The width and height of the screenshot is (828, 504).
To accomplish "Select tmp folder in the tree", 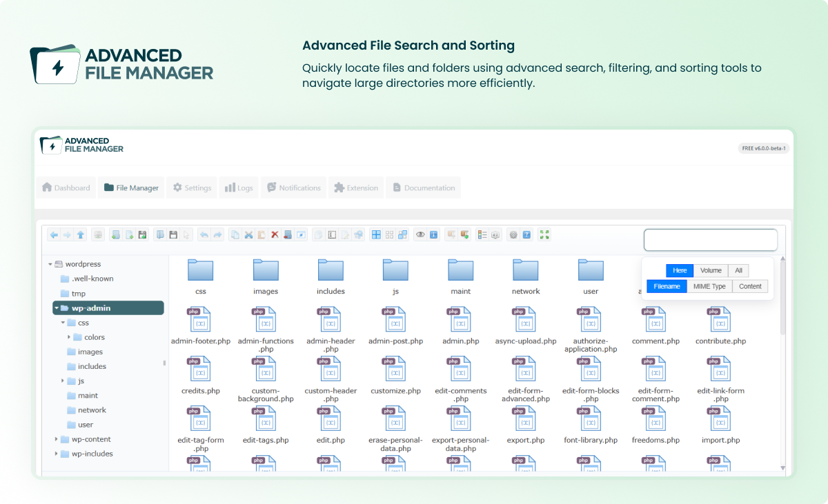I will 78,294.
